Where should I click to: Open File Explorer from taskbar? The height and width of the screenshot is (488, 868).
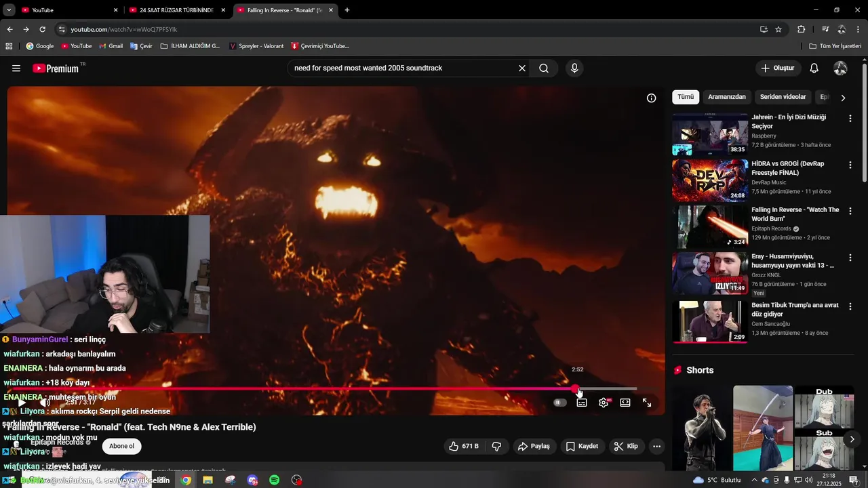(208, 480)
